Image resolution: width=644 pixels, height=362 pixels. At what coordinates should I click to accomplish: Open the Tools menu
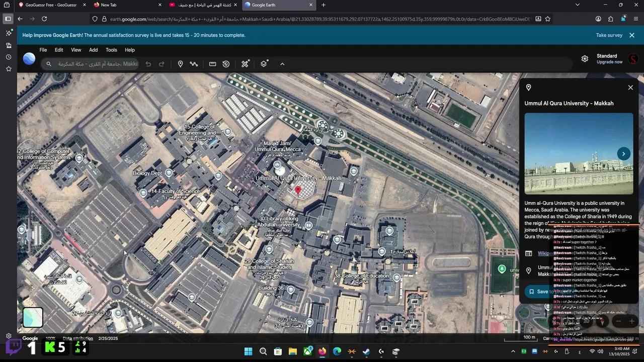111,50
